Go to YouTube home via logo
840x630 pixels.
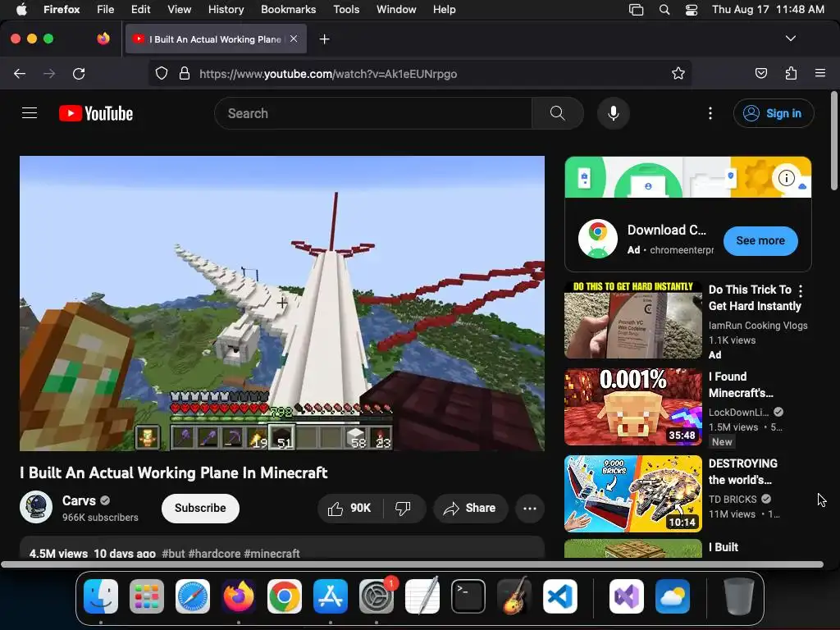96,113
